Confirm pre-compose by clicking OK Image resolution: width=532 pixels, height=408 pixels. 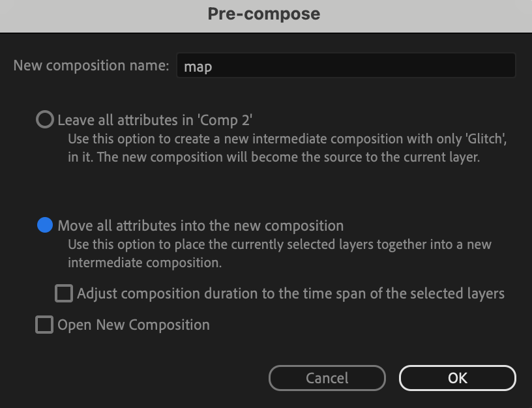click(x=457, y=378)
